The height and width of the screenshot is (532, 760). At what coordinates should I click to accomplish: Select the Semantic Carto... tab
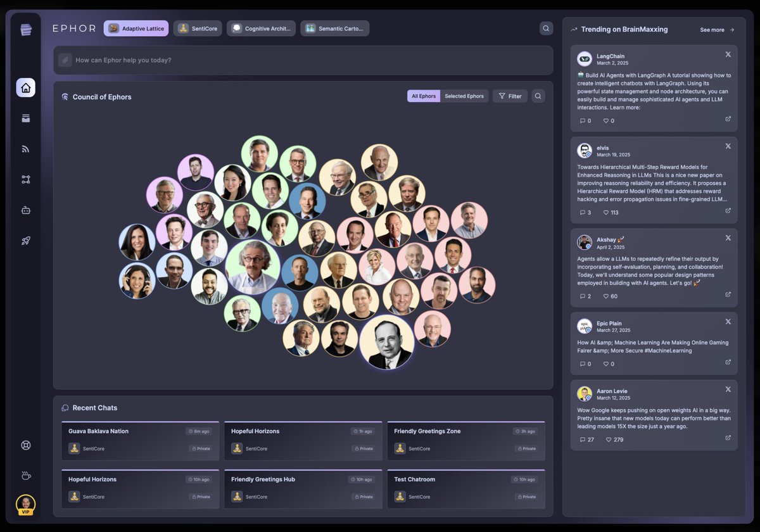(x=334, y=28)
